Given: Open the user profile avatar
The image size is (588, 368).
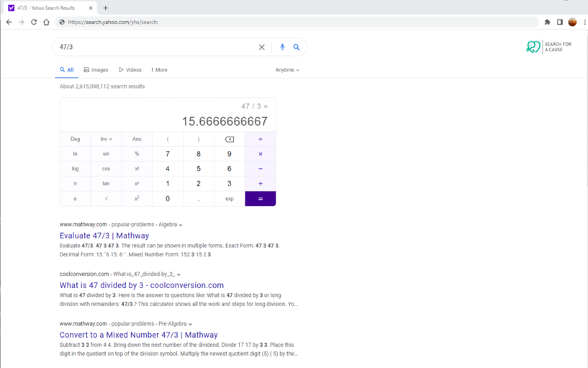Looking at the screenshot, I should pos(572,22).
